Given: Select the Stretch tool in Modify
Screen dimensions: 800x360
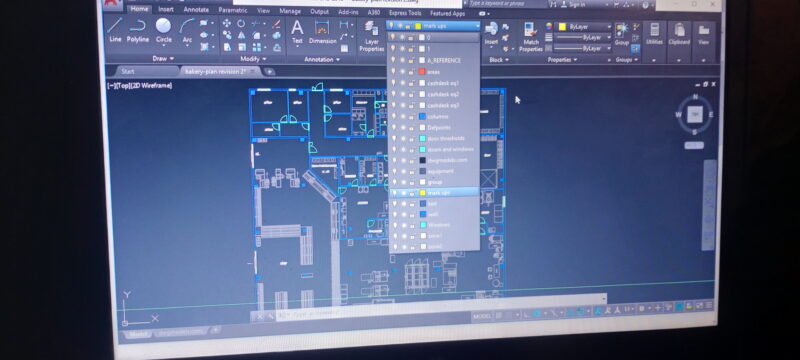Looking at the screenshot, I should [x=227, y=47].
